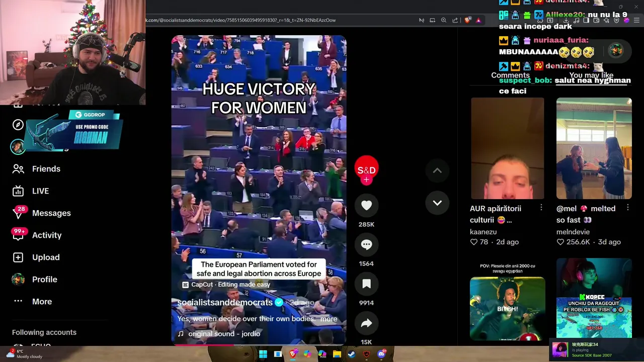The image size is (644, 362).
Task: Open the Following avatar icon below Explore
Action: (18, 147)
